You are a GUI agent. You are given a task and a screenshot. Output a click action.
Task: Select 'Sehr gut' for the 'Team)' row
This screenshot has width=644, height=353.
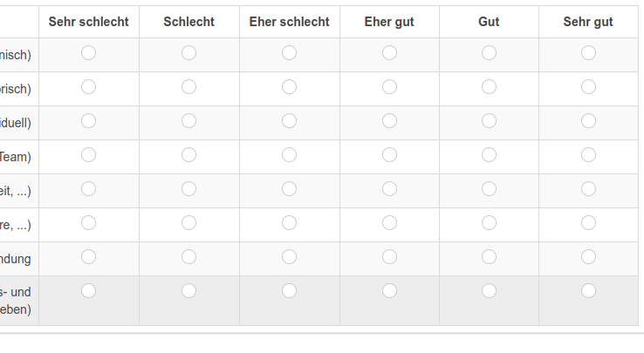[x=588, y=155]
